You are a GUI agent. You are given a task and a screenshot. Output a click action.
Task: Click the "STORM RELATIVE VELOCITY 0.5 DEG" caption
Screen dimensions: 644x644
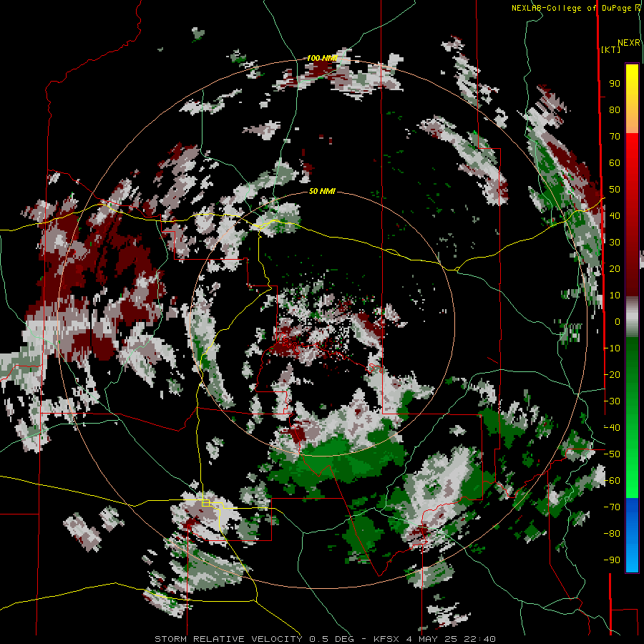254,639
